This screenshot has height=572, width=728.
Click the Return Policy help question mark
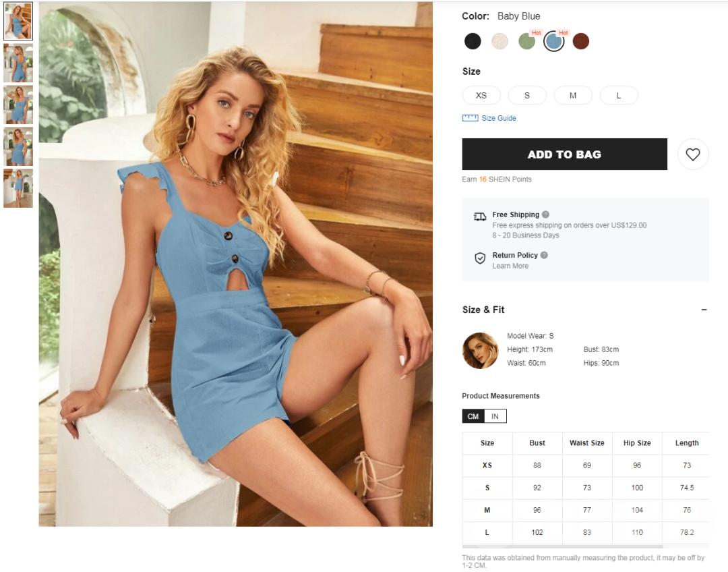tap(544, 255)
